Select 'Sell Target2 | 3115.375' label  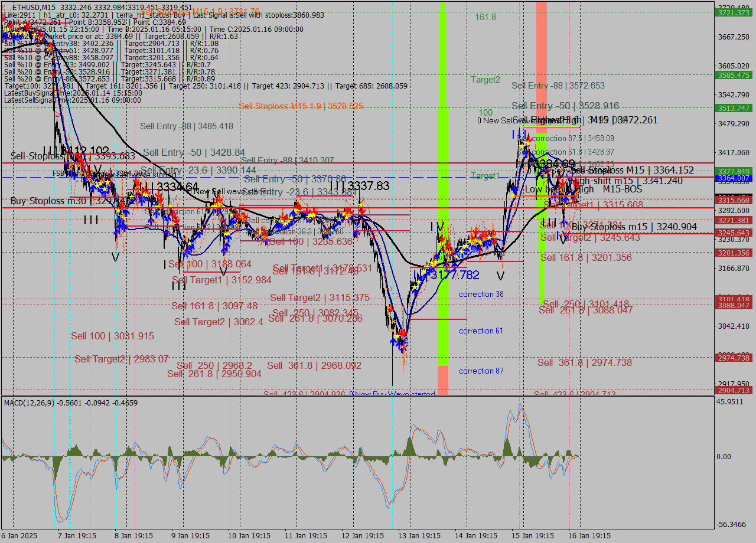pyautogui.click(x=320, y=297)
